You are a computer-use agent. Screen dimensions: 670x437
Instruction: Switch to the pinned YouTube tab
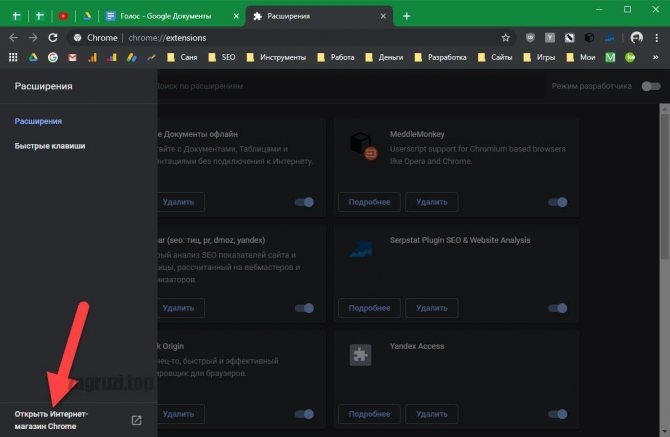63,16
